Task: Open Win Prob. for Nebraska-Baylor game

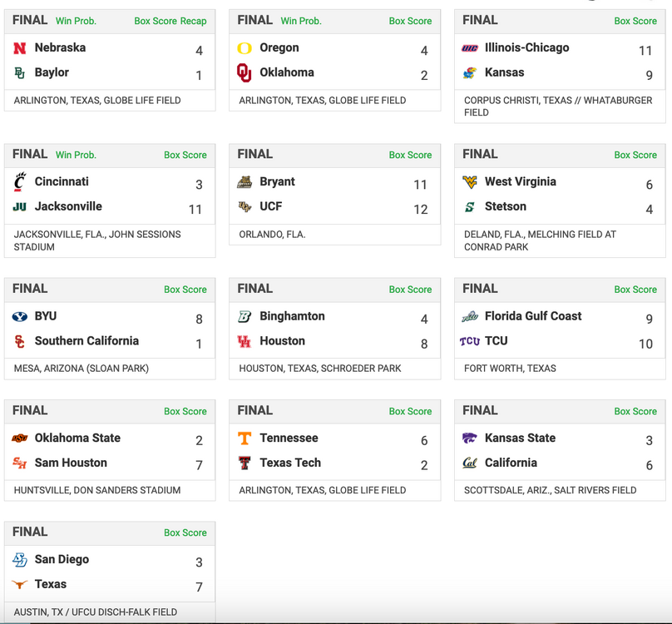Action: [x=76, y=21]
